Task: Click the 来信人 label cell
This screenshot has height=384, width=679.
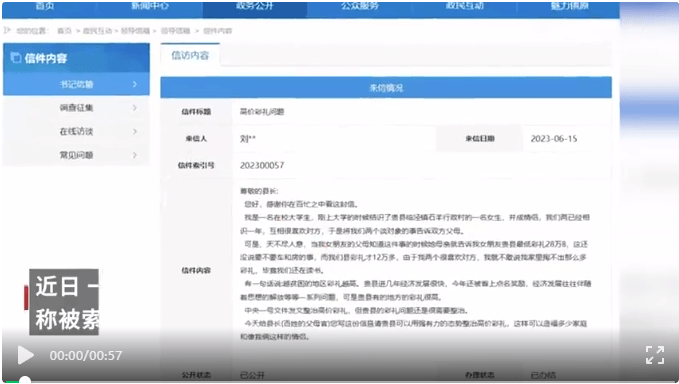Action: coord(196,139)
